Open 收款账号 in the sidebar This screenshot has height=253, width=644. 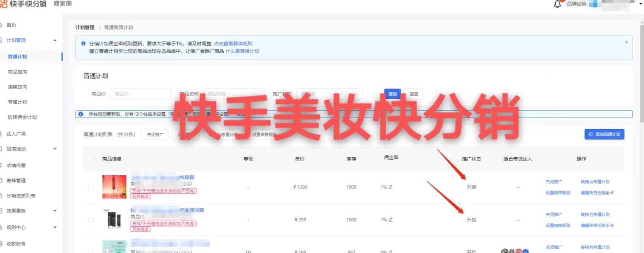pos(16,244)
